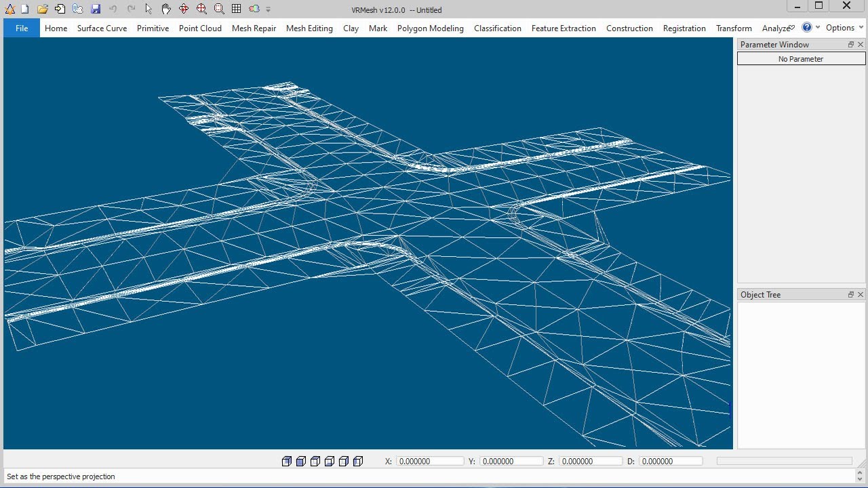Click the attach paperclip icon

click(x=78, y=9)
